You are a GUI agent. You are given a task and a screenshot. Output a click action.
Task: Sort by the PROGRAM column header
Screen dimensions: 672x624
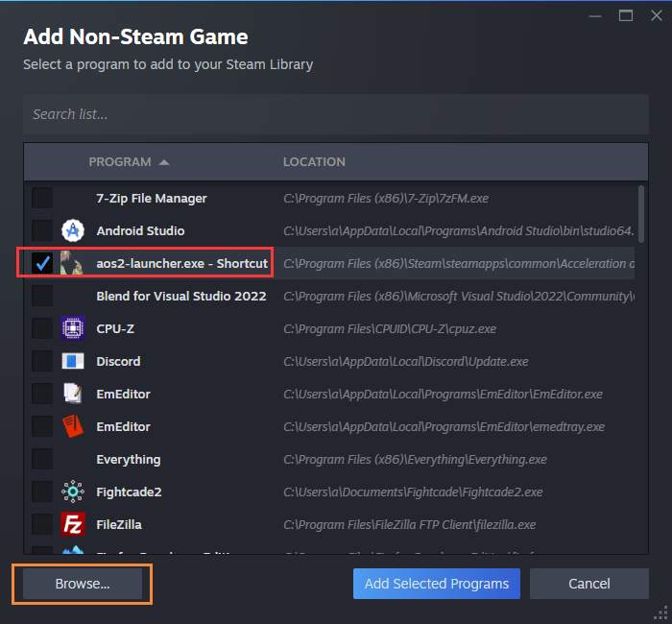point(120,162)
